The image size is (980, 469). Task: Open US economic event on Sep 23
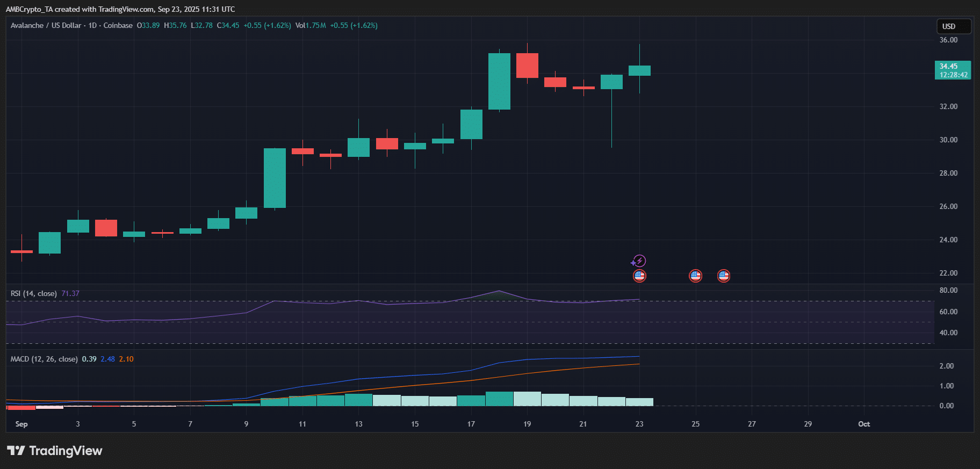(x=639, y=276)
